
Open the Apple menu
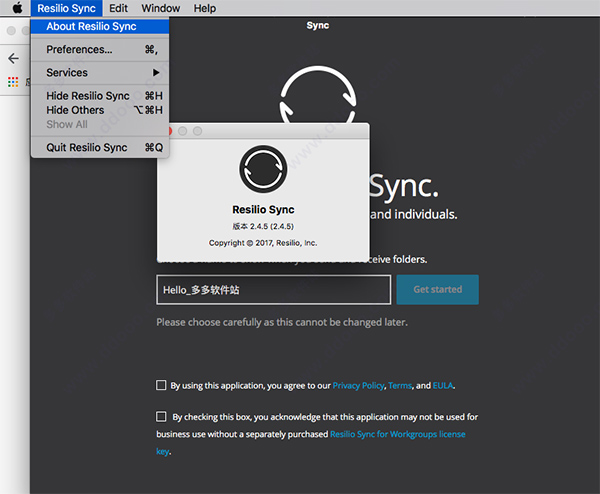tap(18, 8)
